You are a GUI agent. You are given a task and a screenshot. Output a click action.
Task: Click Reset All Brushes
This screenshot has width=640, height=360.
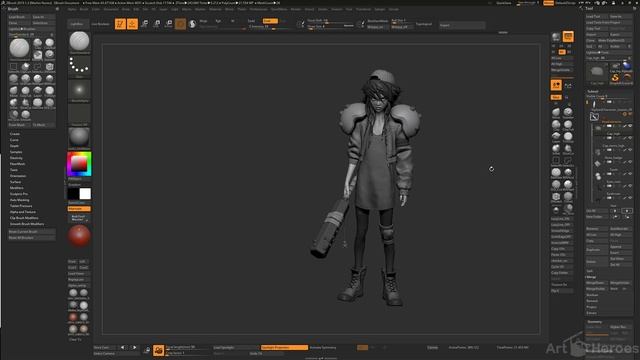pyautogui.click(x=32, y=238)
